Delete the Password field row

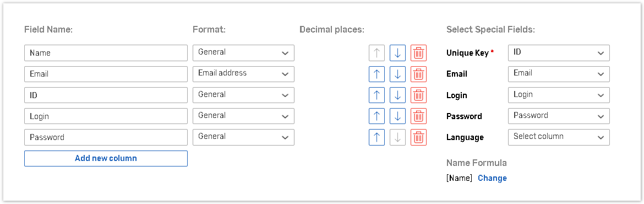418,137
